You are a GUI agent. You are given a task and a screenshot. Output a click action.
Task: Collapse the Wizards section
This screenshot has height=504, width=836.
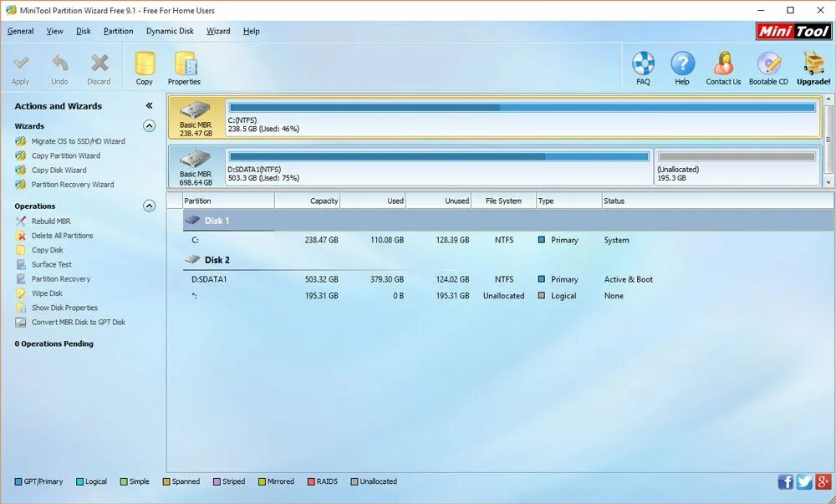pyautogui.click(x=150, y=125)
